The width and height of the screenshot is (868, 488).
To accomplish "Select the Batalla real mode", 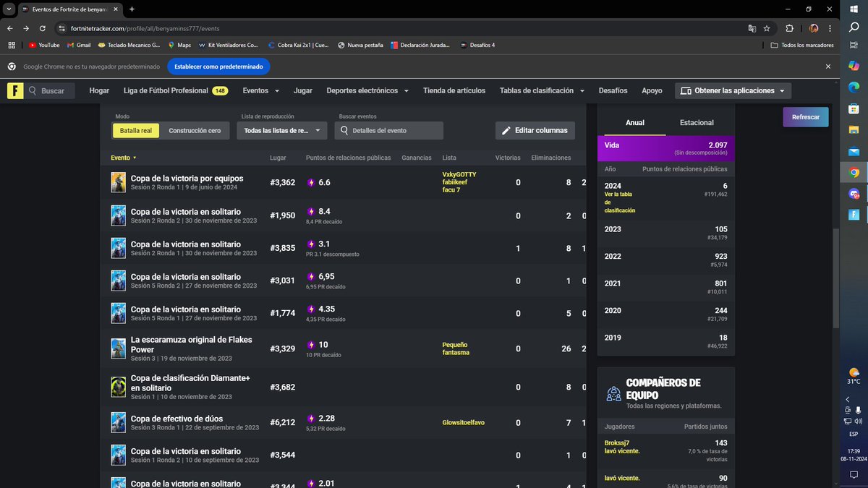I will tap(136, 131).
